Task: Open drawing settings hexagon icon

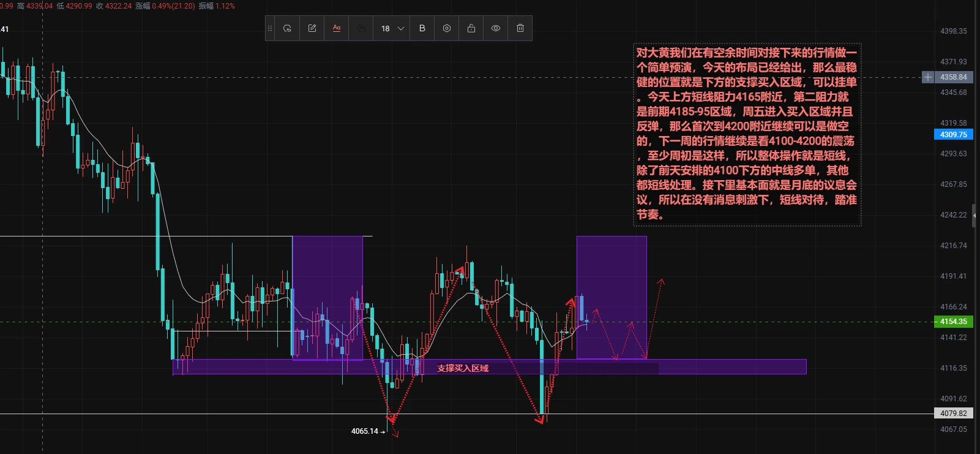Action: tap(447, 28)
